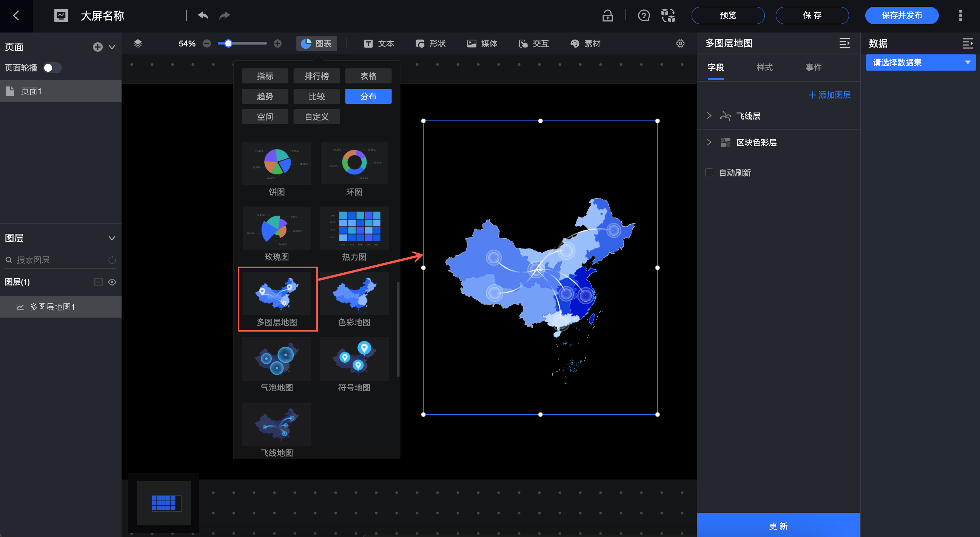Expand the 飞线层 layer row
The image size is (980, 537).
[709, 116]
